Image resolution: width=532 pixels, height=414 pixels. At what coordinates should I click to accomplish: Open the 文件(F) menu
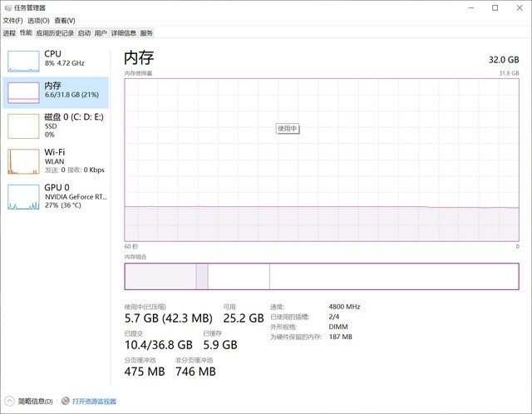pyautogui.click(x=12, y=20)
